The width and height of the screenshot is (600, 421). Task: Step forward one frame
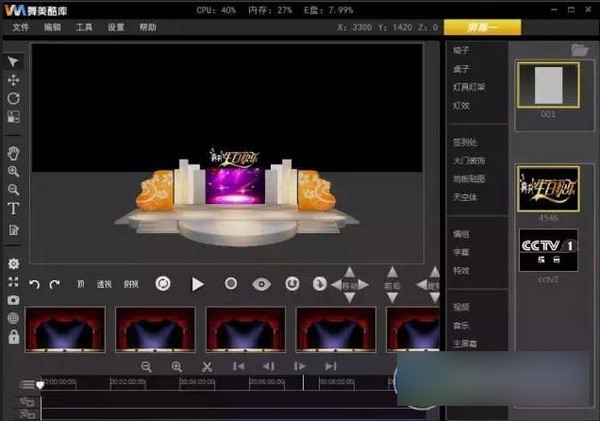pos(299,366)
